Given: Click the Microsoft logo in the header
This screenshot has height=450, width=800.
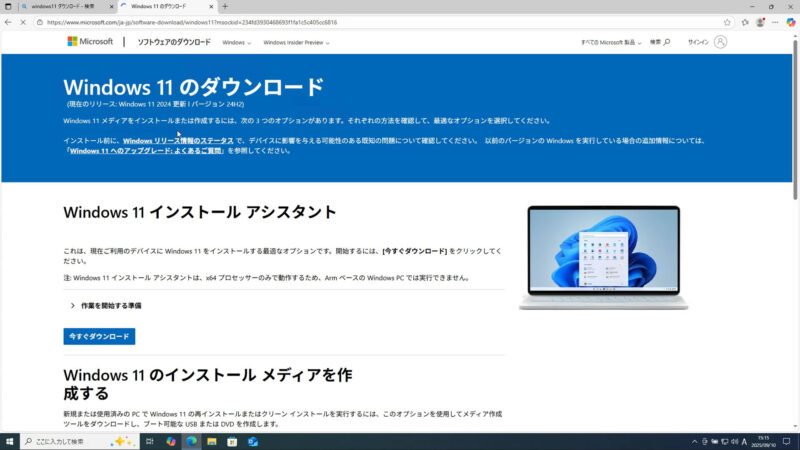Looking at the screenshot, I should click(x=89, y=42).
